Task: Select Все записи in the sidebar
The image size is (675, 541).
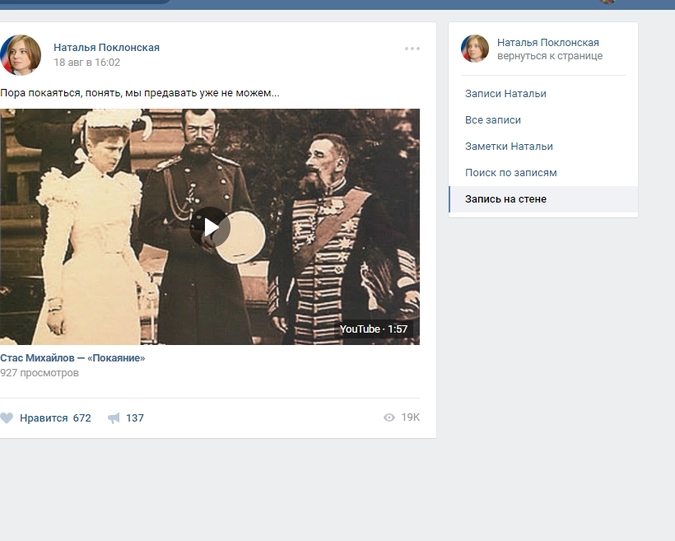Action: click(x=493, y=120)
